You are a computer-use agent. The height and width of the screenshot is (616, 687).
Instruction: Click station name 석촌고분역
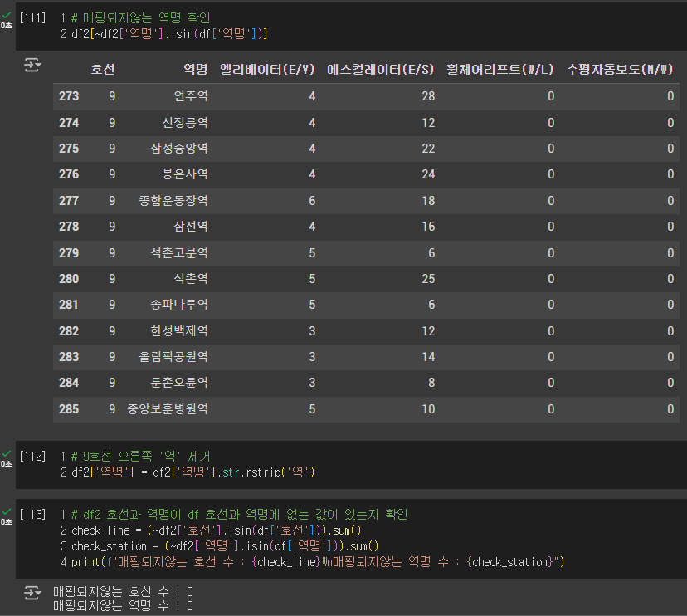pos(179,253)
